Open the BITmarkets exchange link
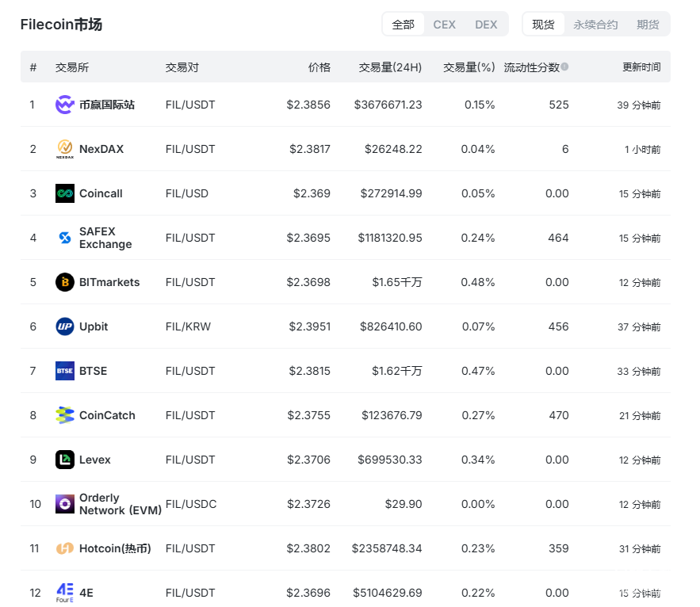This screenshot has width=700, height=607. pos(109,282)
